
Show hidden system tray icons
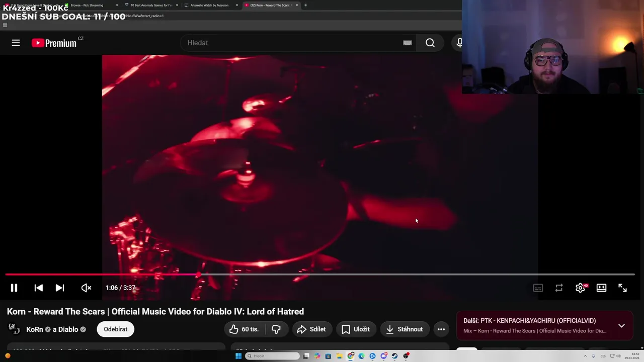pyautogui.click(x=585, y=356)
